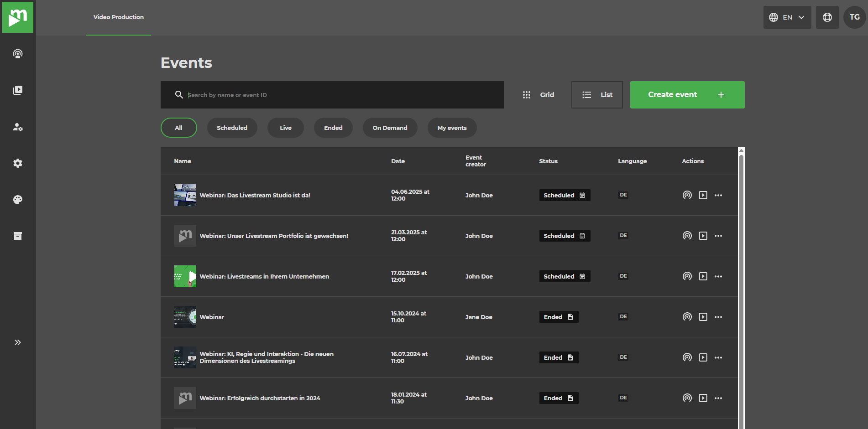
Task: Open user management sidebar icon
Action: tap(18, 127)
